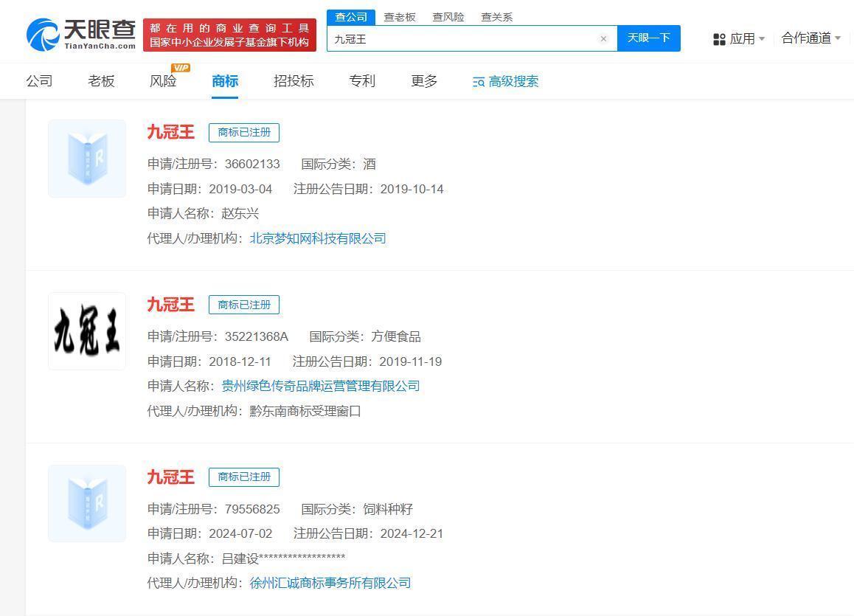The image size is (854, 616).
Task: Open 北京梦知网科技有限公司 agency link
Action: 318,238
